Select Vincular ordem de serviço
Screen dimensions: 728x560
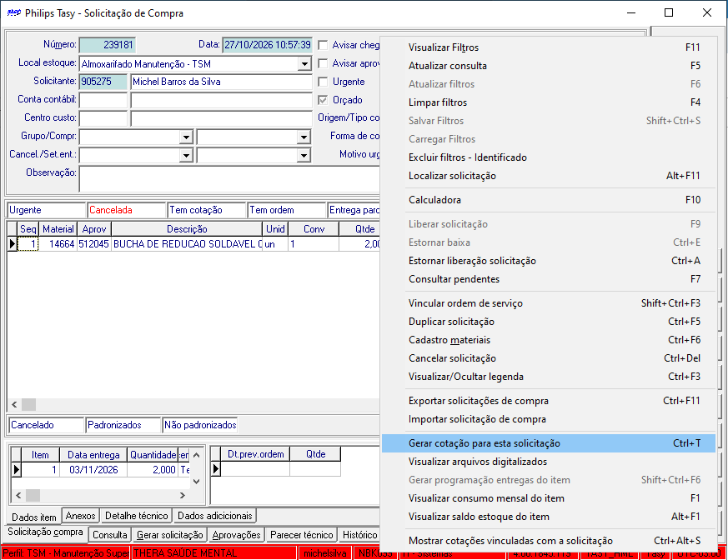(x=549, y=303)
